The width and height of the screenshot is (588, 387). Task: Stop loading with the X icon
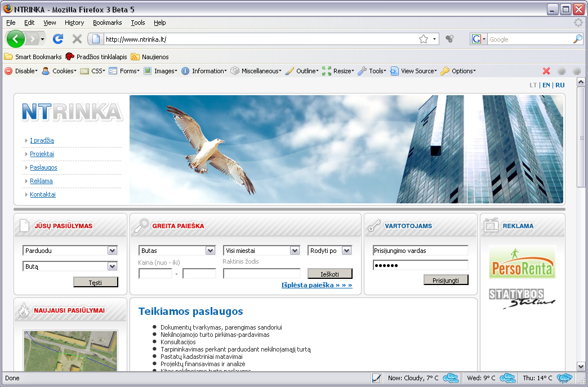[77, 39]
